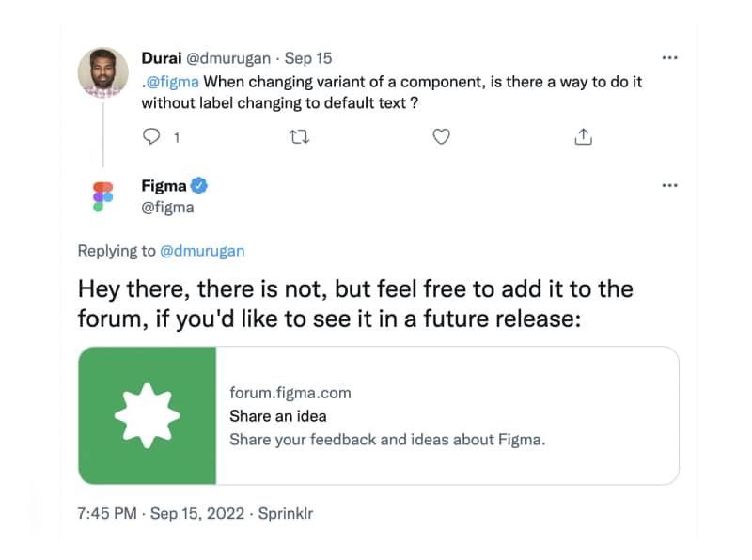Viewport: 752px width, 560px height.
Task: Click the blue verified badge
Action: pos(199,185)
